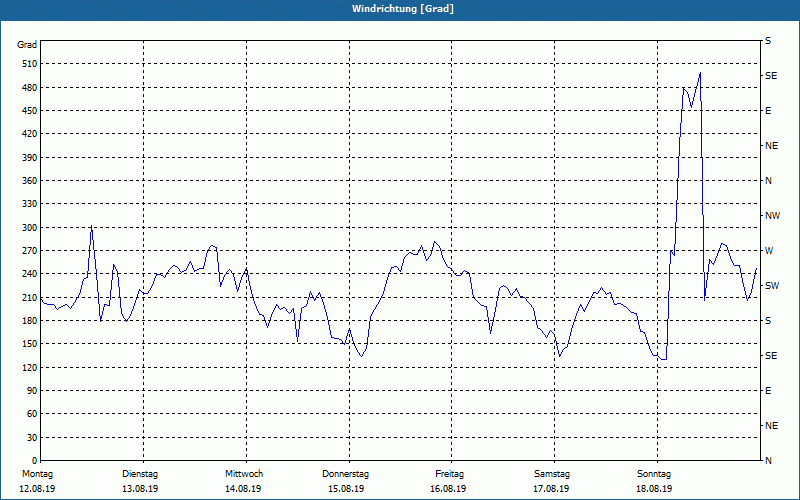800x500 pixels.
Task: Select the date 13.08.19
Action: click(140, 489)
